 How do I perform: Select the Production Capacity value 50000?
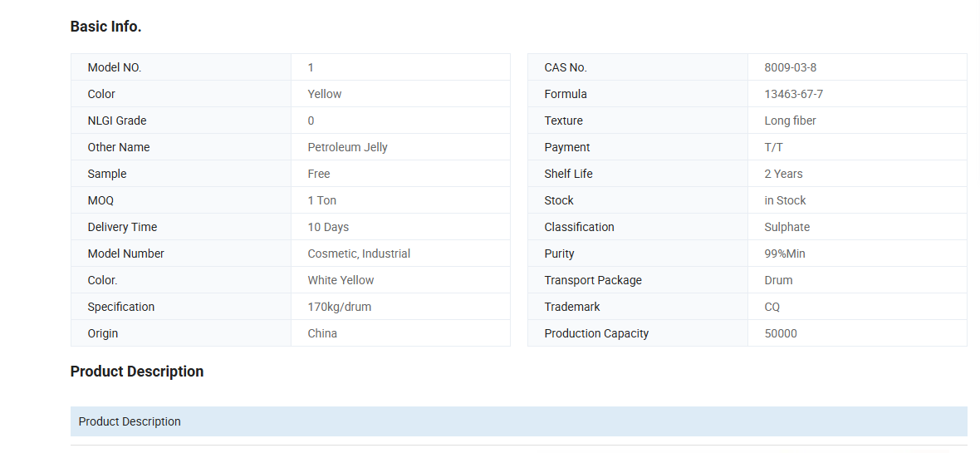point(780,333)
